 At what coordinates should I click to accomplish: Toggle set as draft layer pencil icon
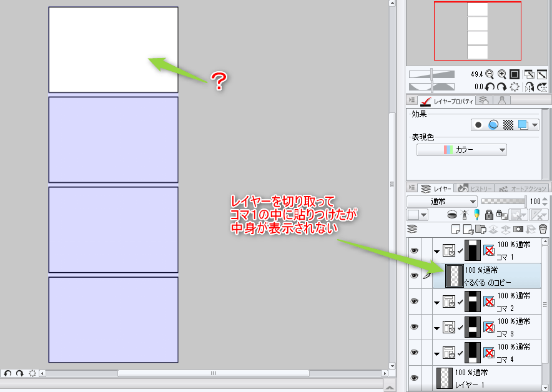click(476, 214)
